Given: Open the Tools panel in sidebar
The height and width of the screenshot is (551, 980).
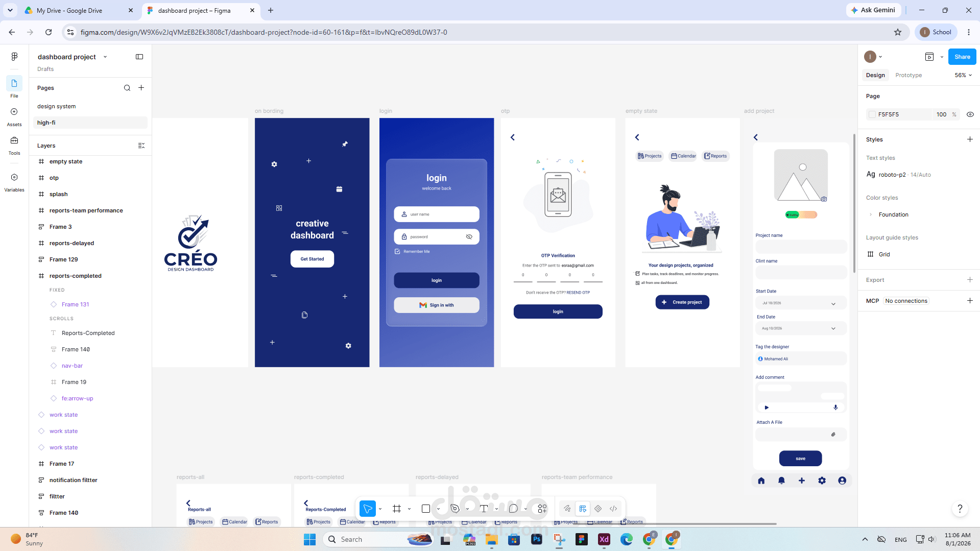Looking at the screenshot, I should 14,145.
